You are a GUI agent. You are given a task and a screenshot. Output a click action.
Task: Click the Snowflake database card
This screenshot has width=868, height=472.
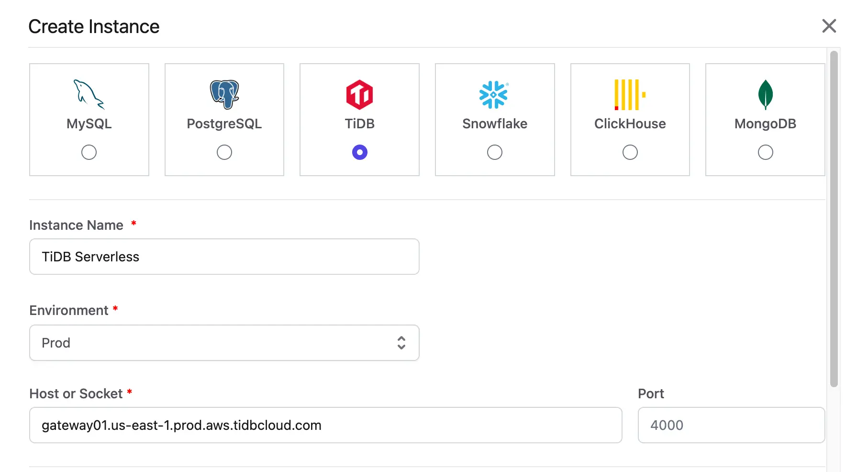coord(495,120)
